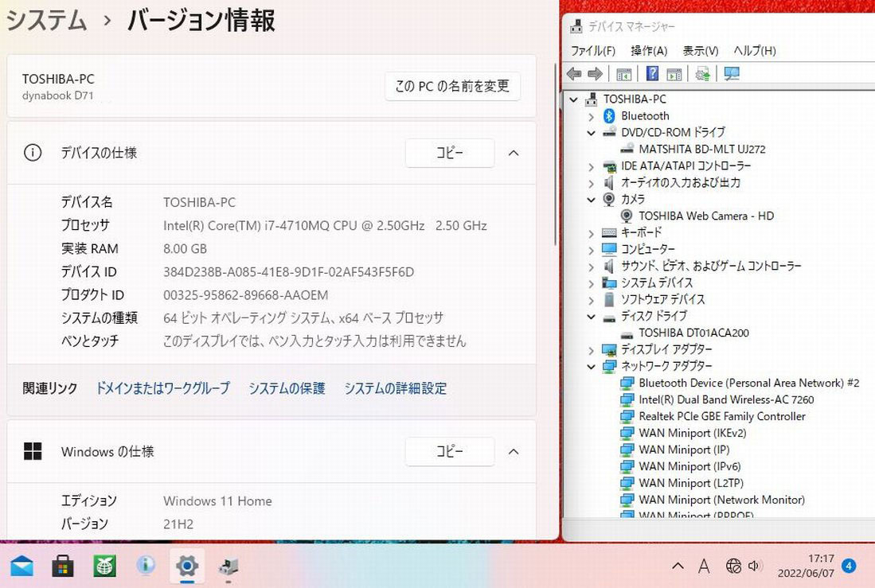Open the ヘルプ(H) menu
Viewport: 875px width, 588px height.
[x=755, y=51]
